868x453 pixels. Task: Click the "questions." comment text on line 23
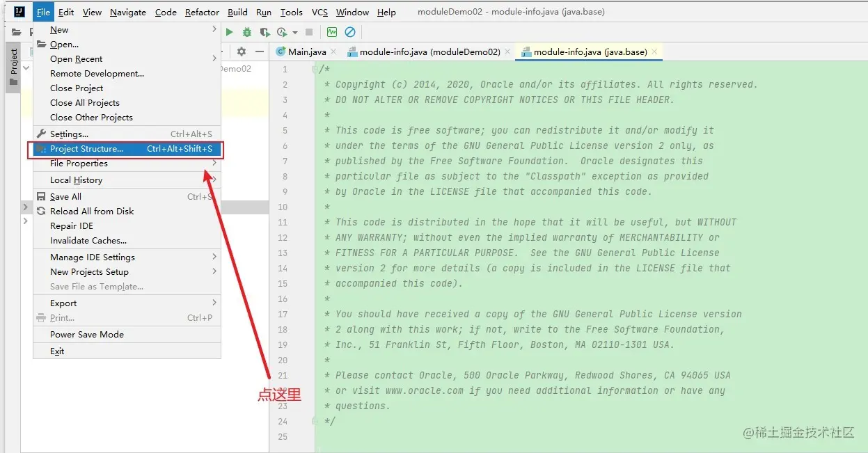point(363,406)
